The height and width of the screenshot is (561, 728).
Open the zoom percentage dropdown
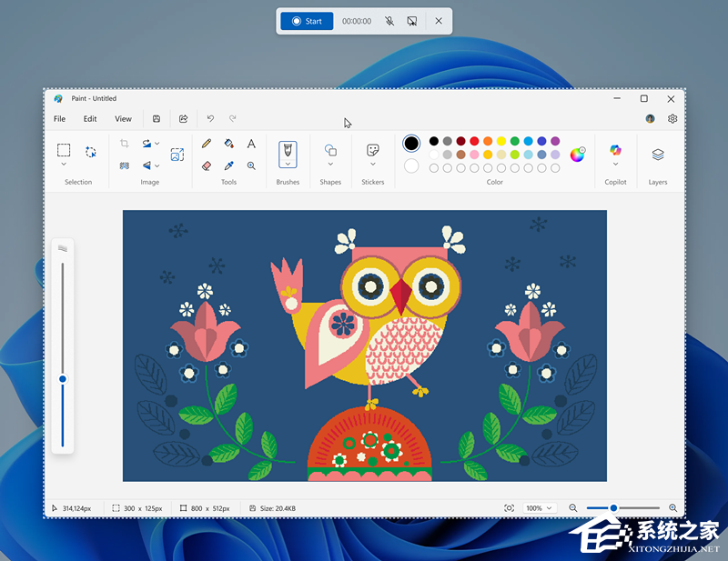(x=537, y=508)
